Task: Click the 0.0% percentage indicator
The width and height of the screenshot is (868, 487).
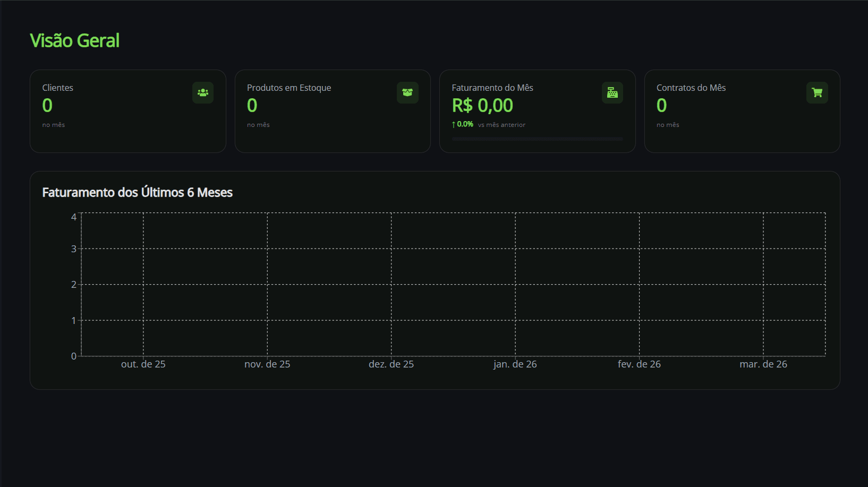Action: coord(464,124)
